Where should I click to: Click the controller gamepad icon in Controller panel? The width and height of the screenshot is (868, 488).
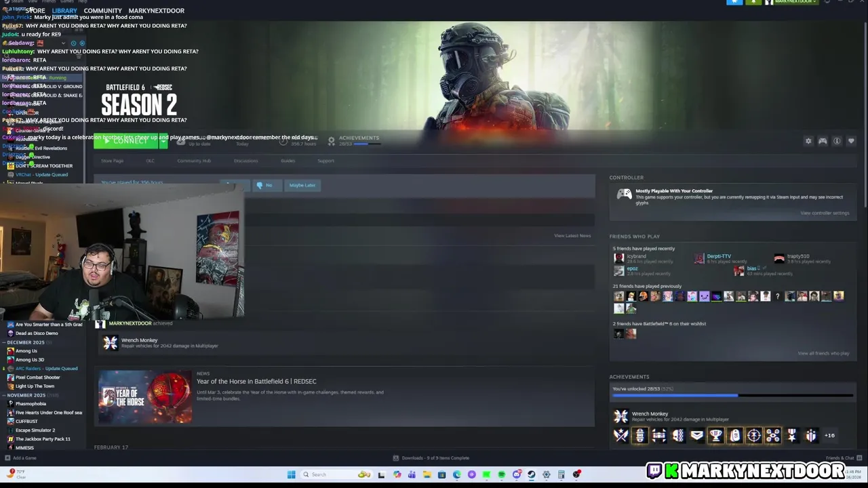tap(624, 195)
